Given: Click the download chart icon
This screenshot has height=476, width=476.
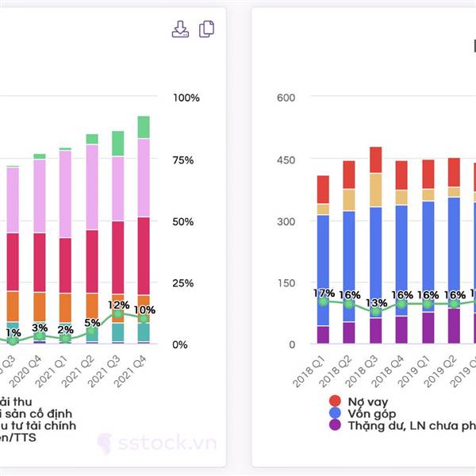Looking at the screenshot, I should (x=180, y=29).
